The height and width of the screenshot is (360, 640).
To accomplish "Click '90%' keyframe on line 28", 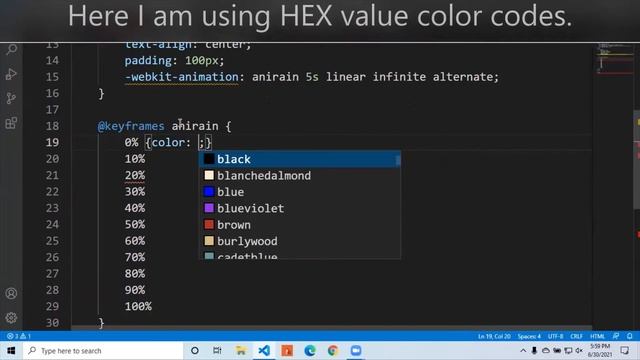I will (x=135, y=290).
